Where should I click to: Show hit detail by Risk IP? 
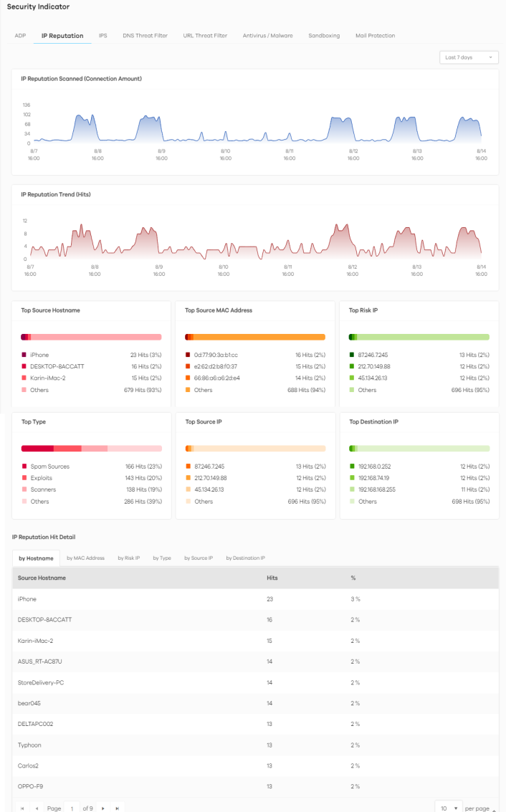click(x=128, y=558)
